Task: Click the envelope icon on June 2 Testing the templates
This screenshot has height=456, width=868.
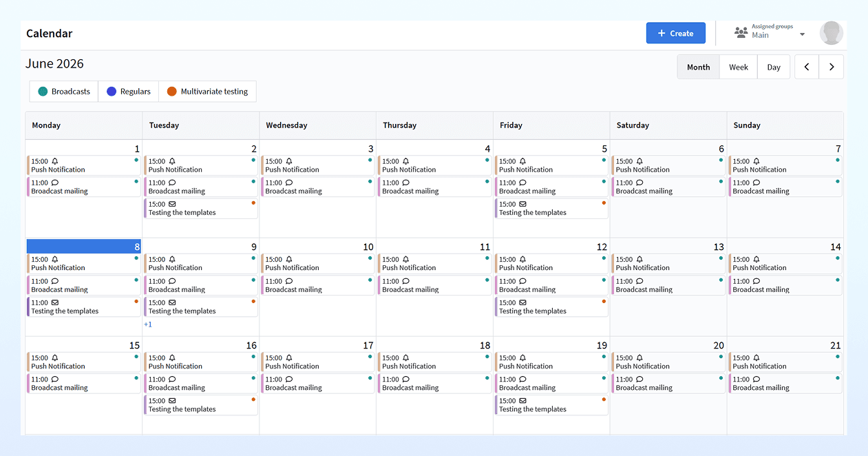Action: tap(172, 205)
